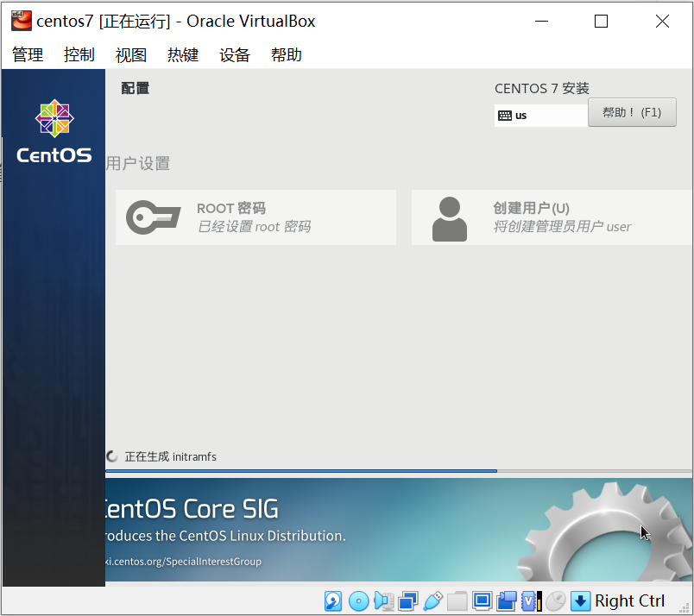Click the create user person icon
The image size is (694, 616).
[x=449, y=219]
